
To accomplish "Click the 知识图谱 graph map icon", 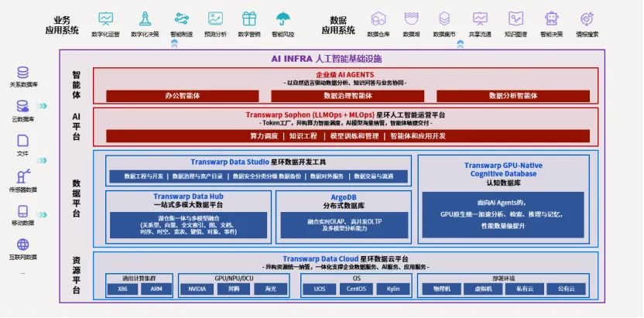I will [x=516, y=19].
